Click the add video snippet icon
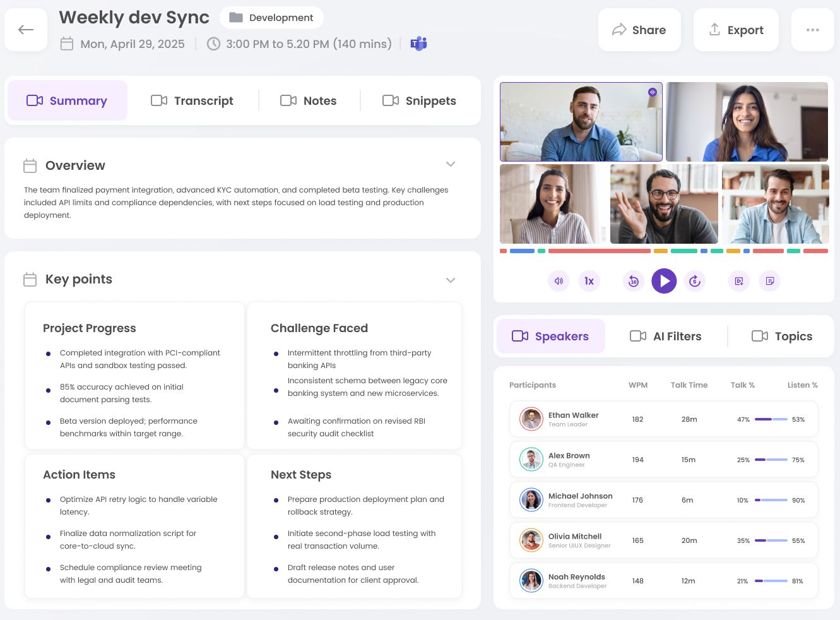840x620 pixels. coord(739,281)
